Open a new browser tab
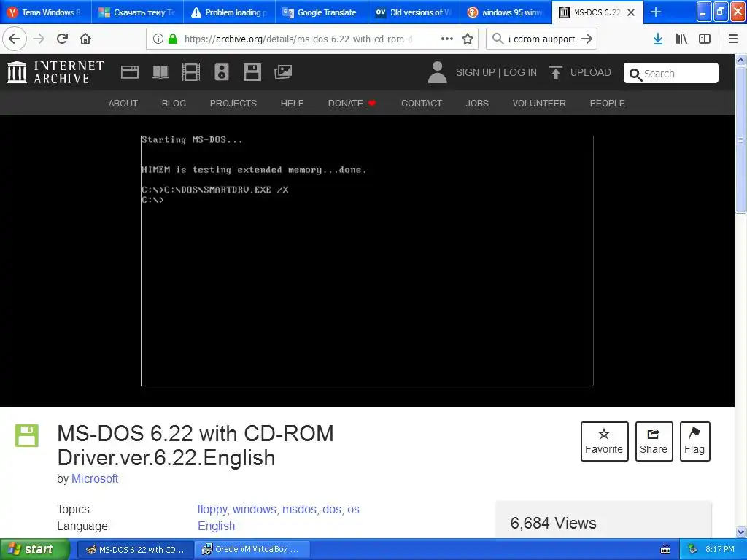747x560 pixels. click(656, 12)
